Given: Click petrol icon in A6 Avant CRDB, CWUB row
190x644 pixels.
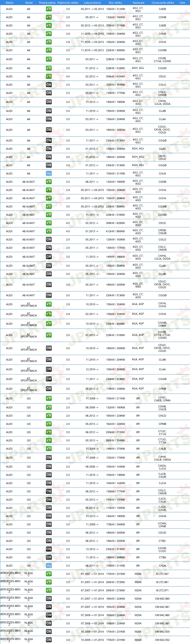Looking at the screenshot, I should tap(49, 231).
